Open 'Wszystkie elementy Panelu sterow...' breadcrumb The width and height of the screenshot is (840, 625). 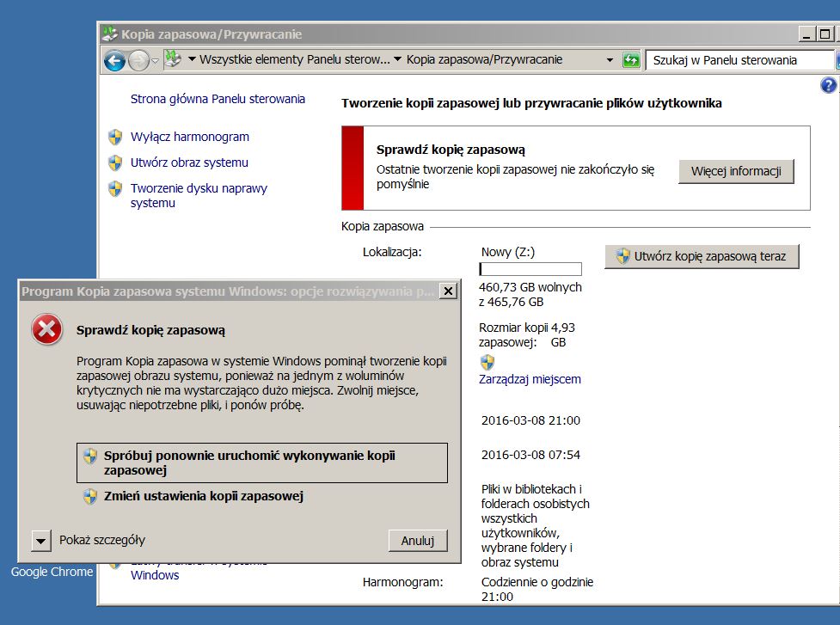(295, 59)
